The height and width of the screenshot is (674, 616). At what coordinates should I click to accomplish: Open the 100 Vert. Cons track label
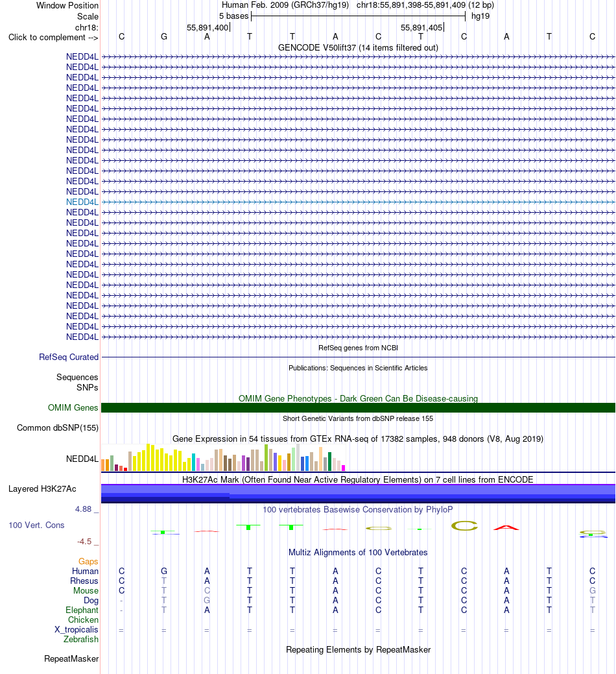pyautogui.click(x=36, y=525)
